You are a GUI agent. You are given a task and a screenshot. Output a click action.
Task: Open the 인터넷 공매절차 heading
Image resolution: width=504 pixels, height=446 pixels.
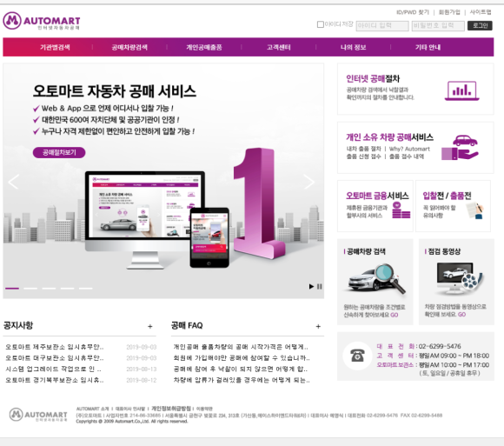[373, 79]
